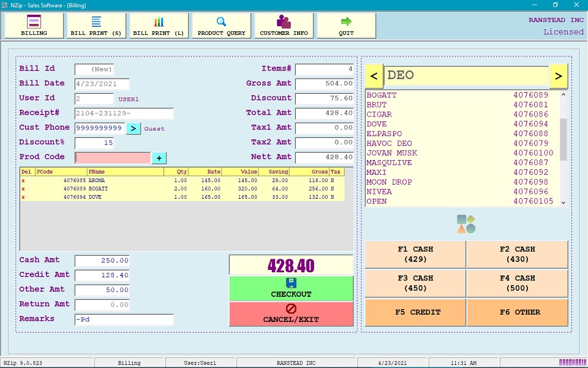The width and height of the screenshot is (588, 368).
Task: Click Billing in the status bar
Action: [129, 362]
